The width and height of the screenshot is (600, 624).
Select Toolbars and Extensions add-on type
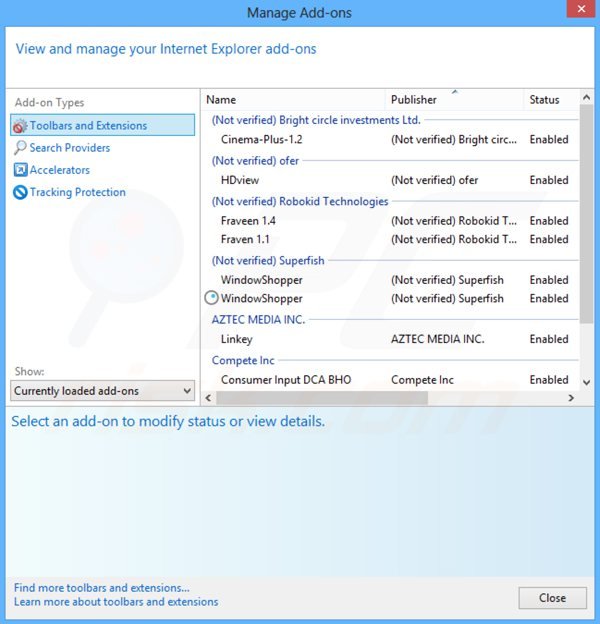tap(103, 125)
